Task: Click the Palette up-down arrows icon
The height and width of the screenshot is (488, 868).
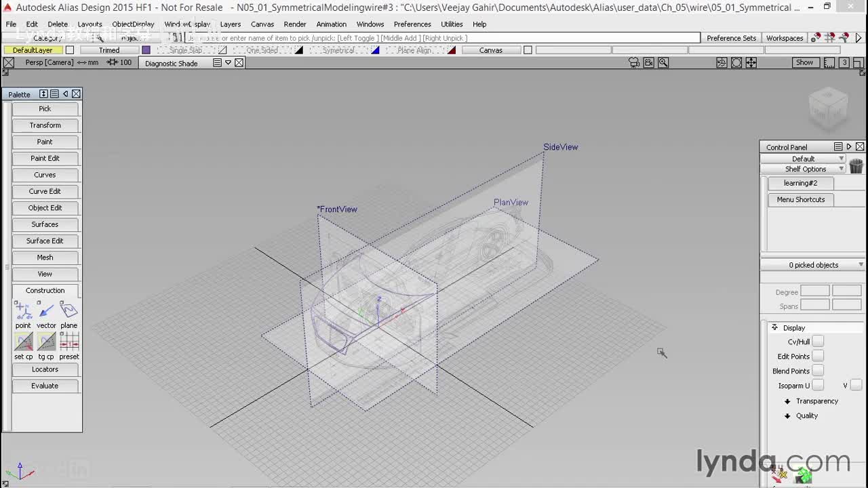Action: [x=43, y=94]
